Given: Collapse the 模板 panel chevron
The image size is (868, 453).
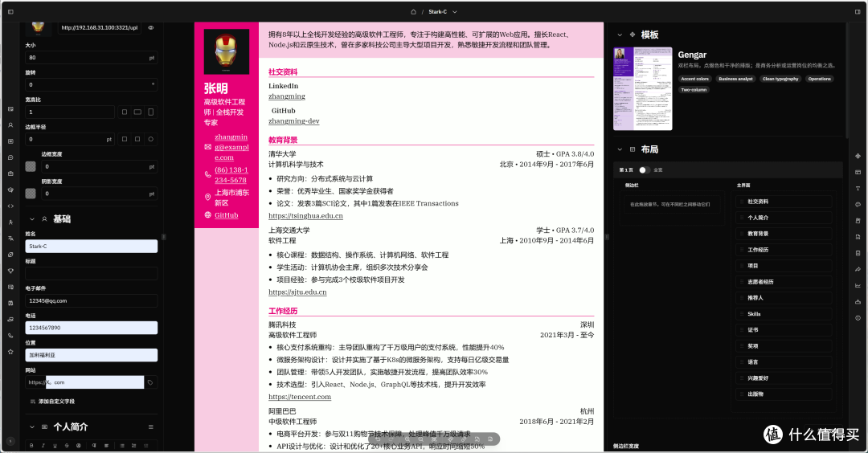Looking at the screenshot, I should (620, 35).
